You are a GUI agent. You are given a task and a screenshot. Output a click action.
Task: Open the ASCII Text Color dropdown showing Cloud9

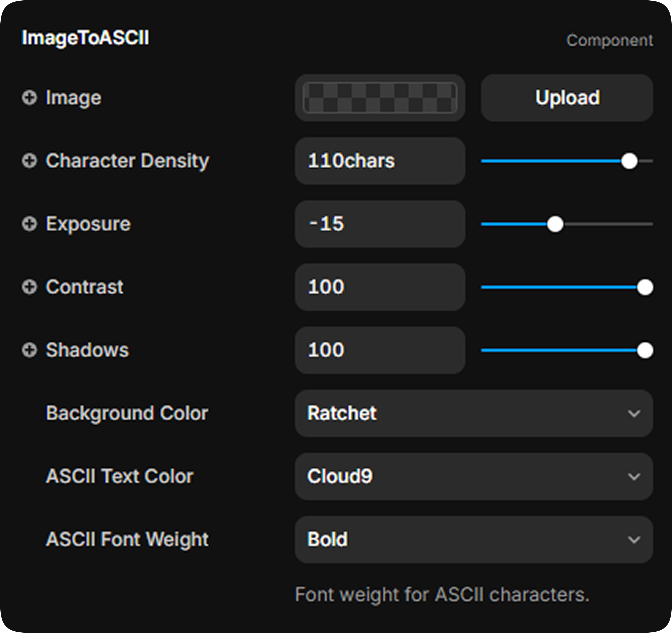tap(473, 476)
